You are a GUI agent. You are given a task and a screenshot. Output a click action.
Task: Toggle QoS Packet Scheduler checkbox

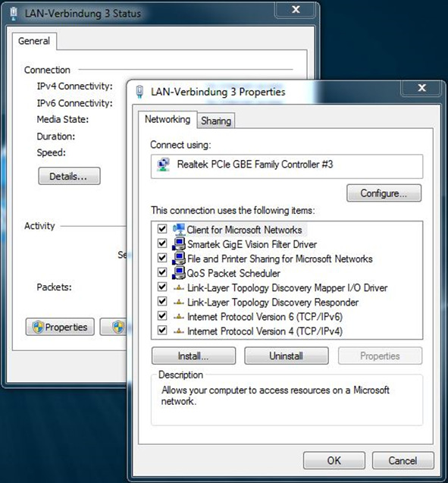click(162, 272)
